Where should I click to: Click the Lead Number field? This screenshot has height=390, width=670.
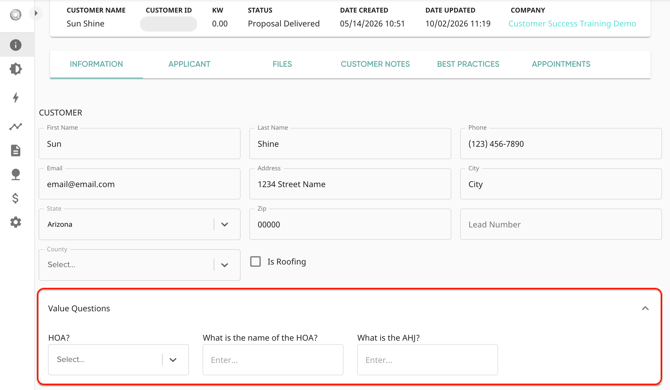[561, 224]
